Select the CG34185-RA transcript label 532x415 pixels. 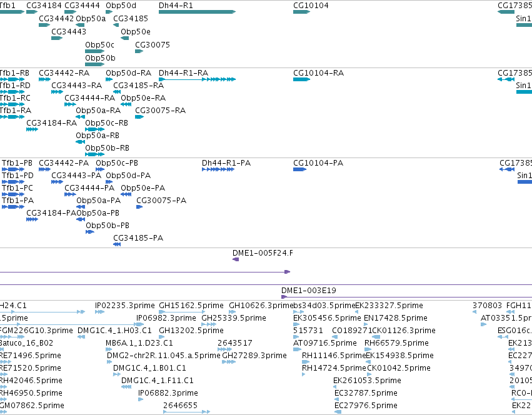pyautogui.click(x=138, y=86)
